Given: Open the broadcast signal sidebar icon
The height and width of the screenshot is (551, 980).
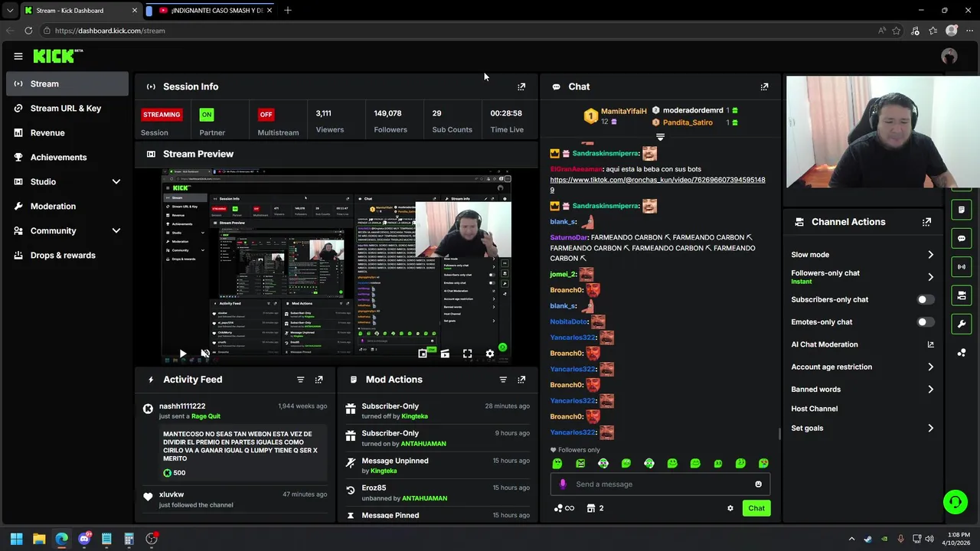Looking at the screenshot, I should point(962,266).
